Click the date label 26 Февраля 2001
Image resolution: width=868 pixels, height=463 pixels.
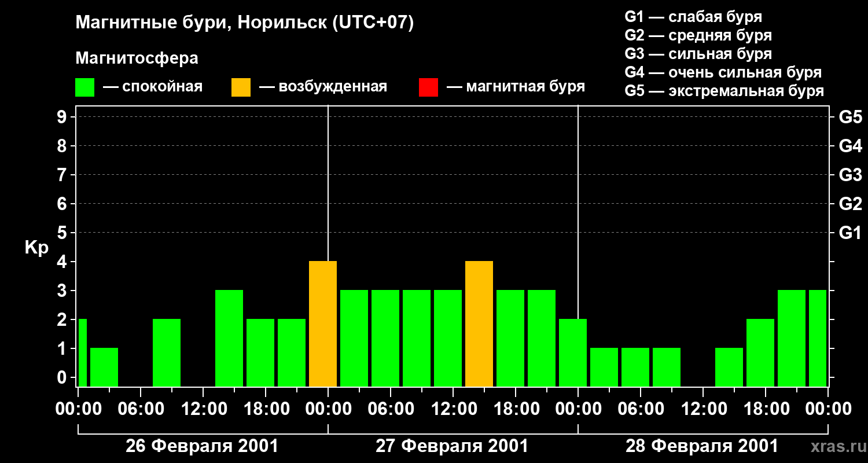pos(202,446)
